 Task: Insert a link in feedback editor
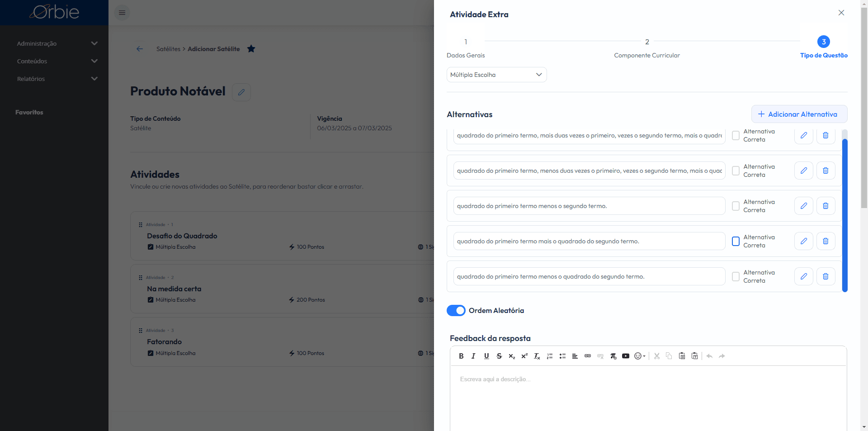588,356
